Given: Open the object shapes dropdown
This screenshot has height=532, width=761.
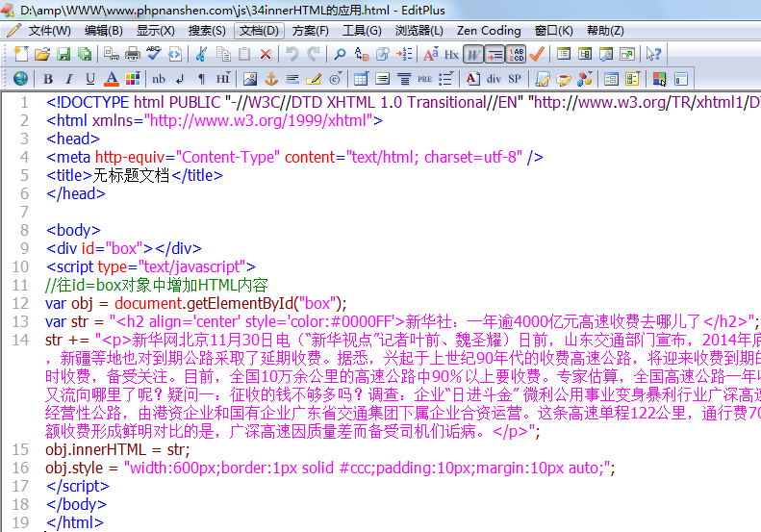Looking at the screenshot, I should click(x=585, y=79).
